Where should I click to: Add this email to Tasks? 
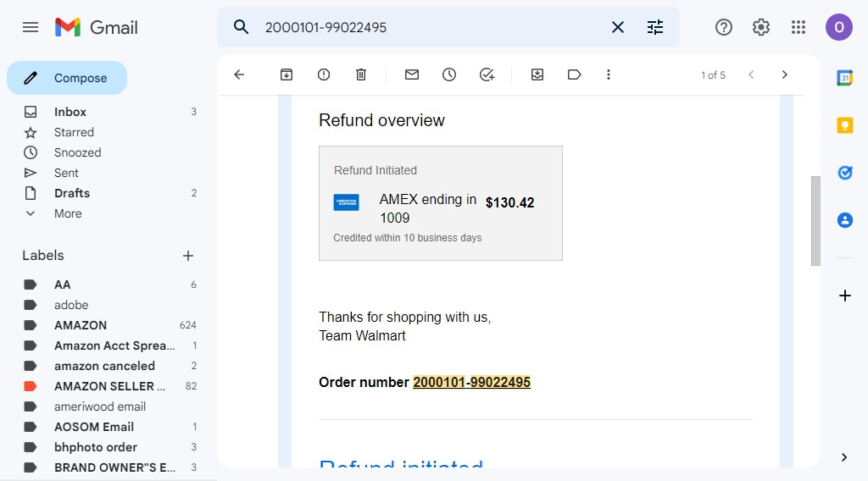tap(487, 75)
